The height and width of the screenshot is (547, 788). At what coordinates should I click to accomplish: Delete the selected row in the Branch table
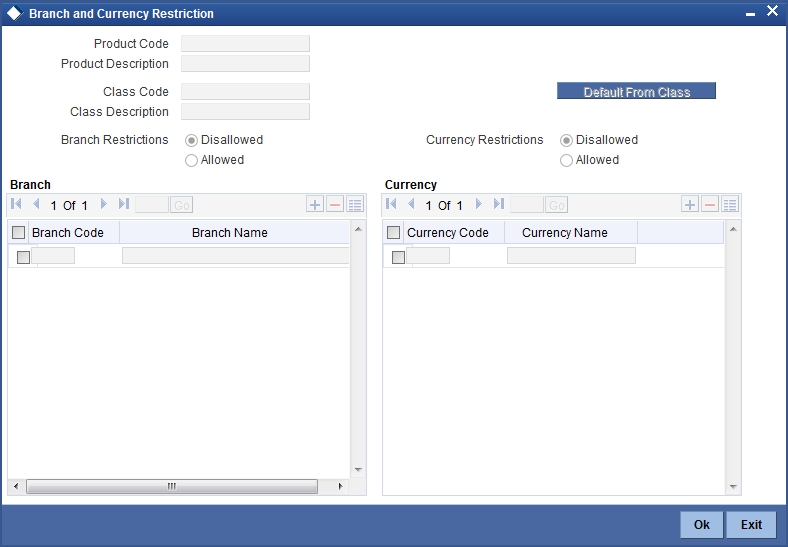(x=335, y=205)
